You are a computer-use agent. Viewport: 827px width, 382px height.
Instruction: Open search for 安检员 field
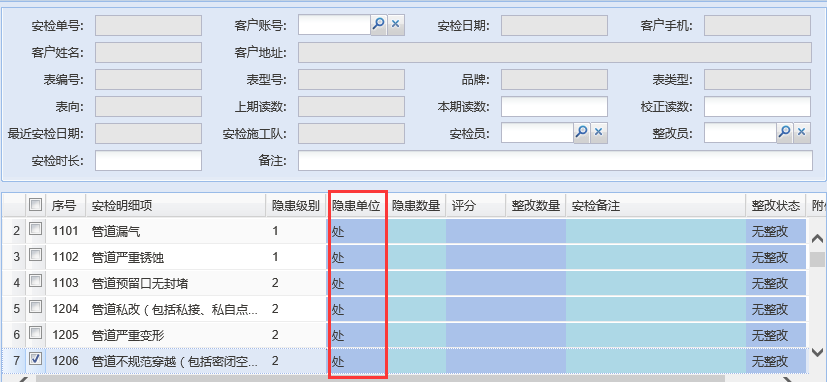pyautogui.click(x=582, y=132)
